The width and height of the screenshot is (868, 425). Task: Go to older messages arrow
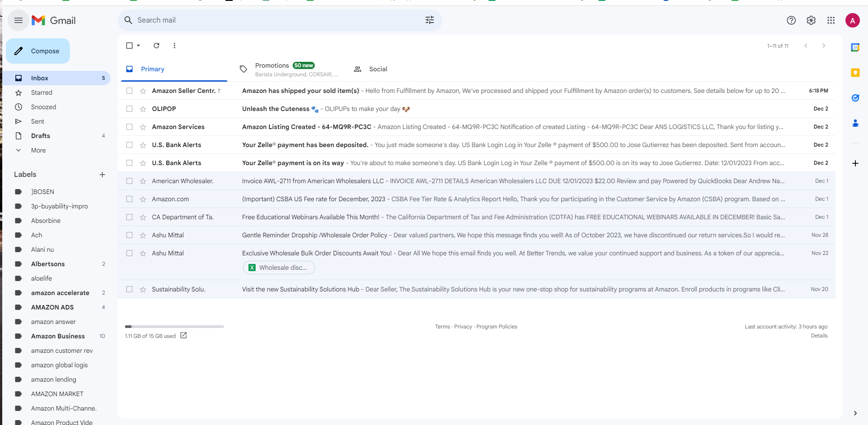coord(824,46)
